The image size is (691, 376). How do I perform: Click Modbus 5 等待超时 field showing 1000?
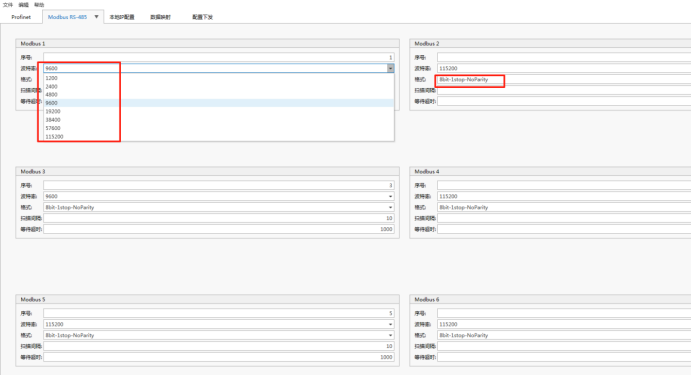[219, 357]
